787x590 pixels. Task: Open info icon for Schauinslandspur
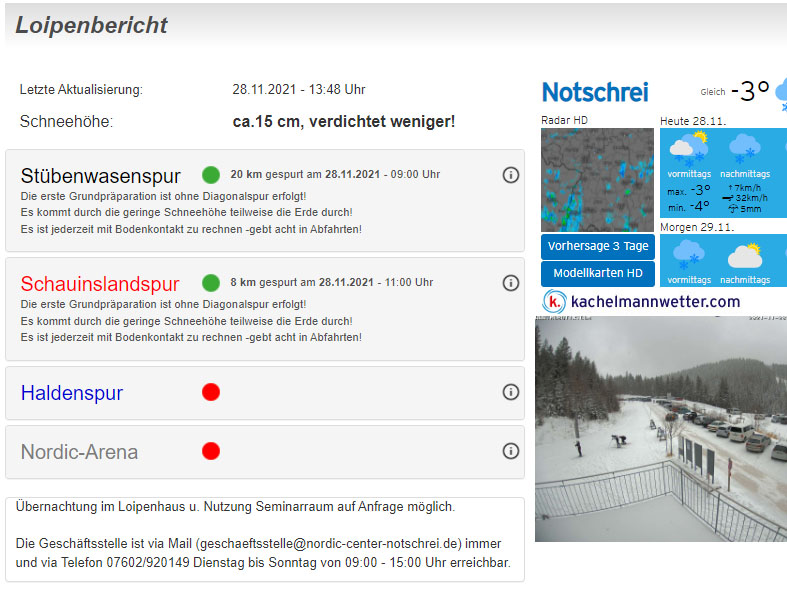[x=510, y=283]
